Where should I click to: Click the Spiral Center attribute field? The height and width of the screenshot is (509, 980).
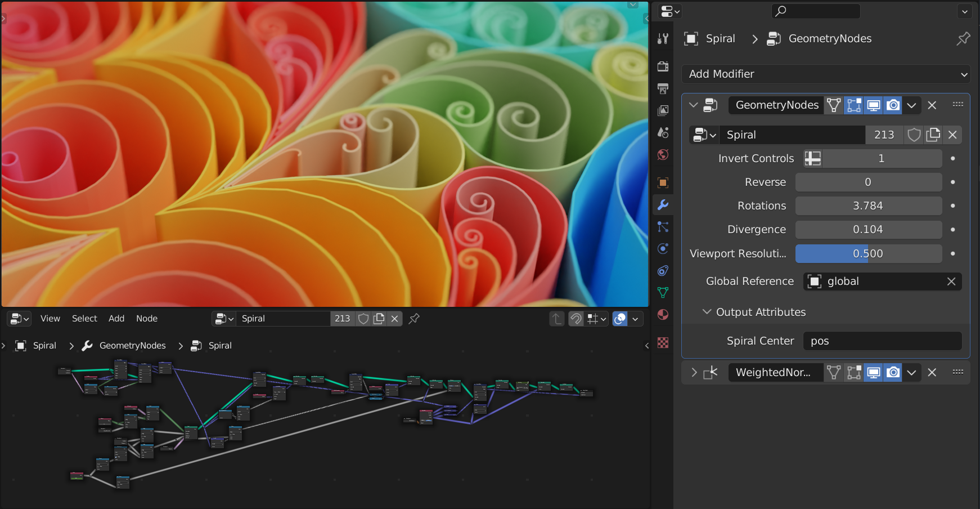882,341
